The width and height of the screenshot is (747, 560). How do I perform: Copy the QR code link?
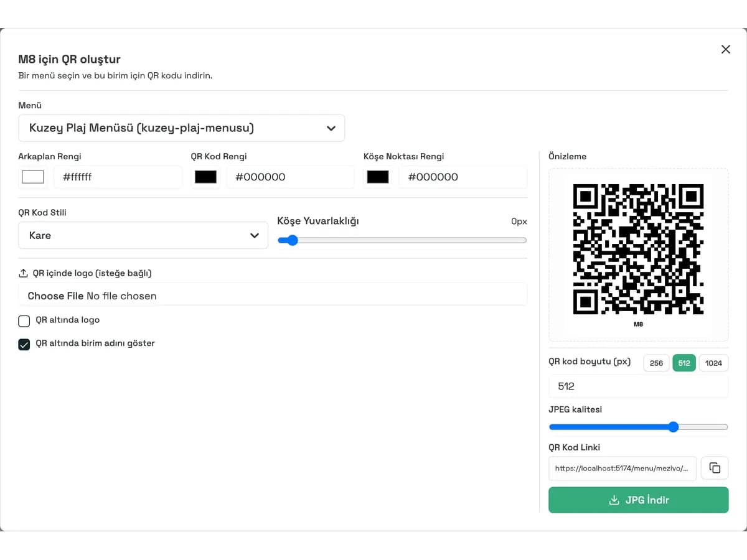(715, 468)
